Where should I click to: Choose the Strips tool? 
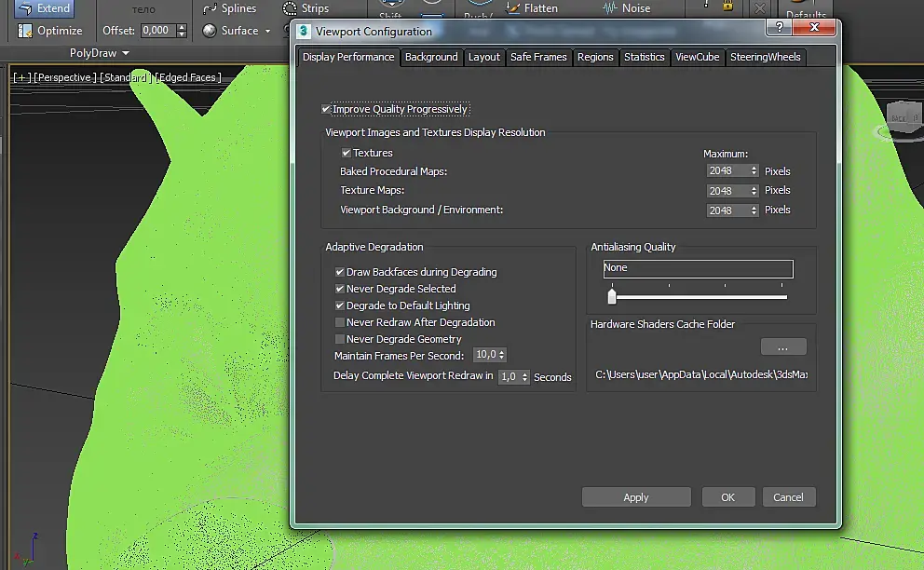click(x=306, y=8)
